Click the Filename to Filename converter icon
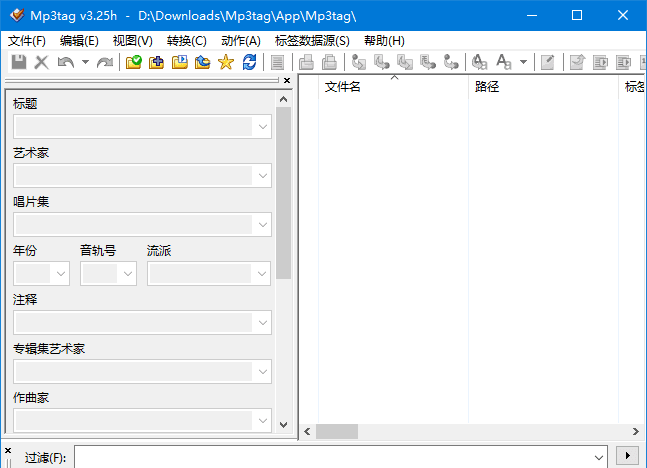 point(405,62)
